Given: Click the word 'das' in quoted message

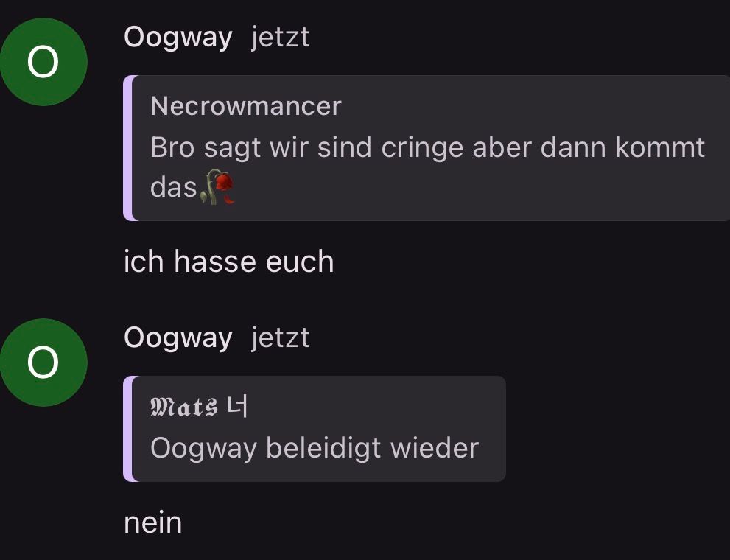Looking at the screenshot, I should 174,188.
